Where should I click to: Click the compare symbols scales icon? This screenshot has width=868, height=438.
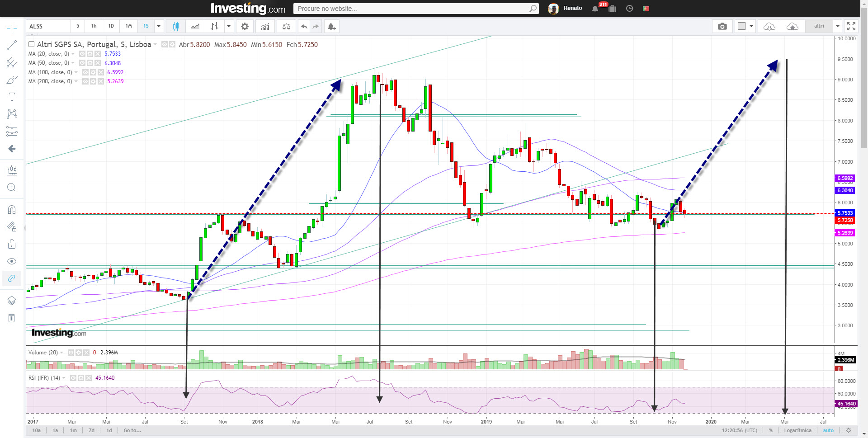[x=286, y=26]
